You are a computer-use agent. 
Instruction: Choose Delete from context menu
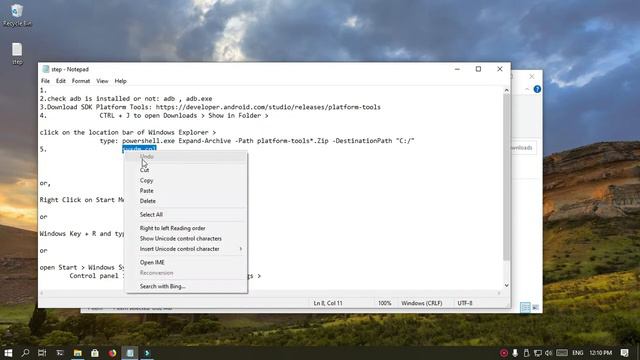(x=186, y=201)
